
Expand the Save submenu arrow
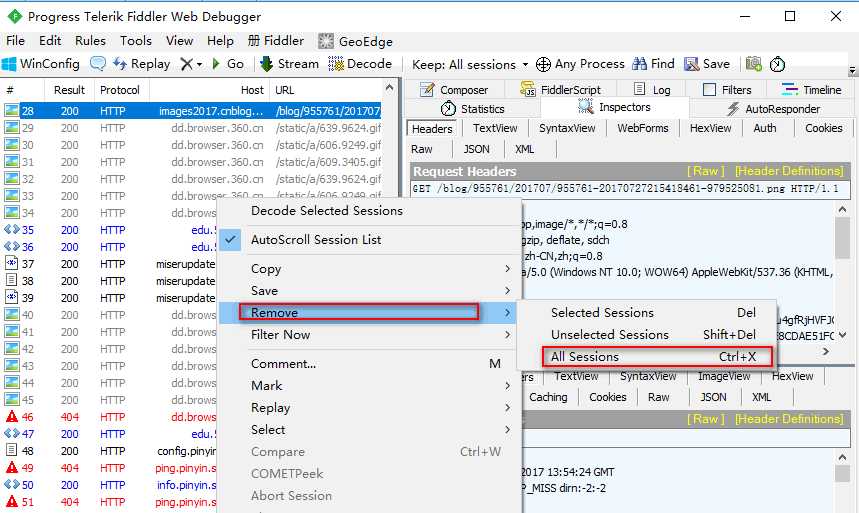[507, 291]
